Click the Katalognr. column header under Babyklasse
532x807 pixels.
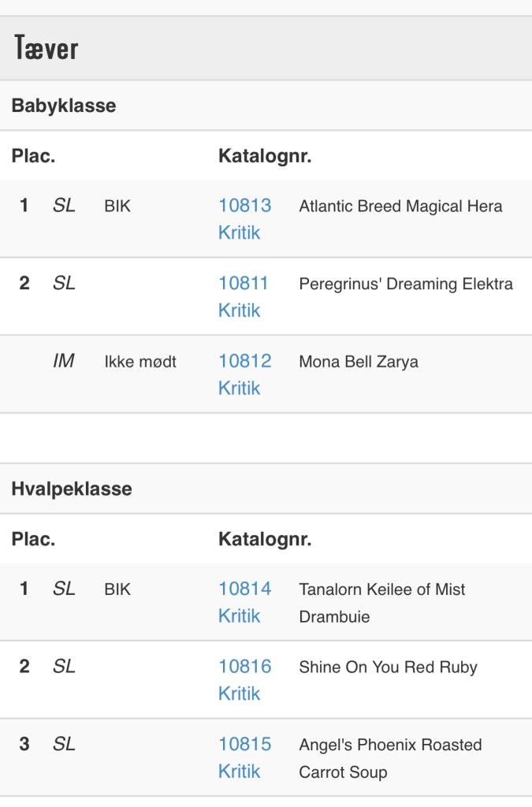(x=265, y=156)
